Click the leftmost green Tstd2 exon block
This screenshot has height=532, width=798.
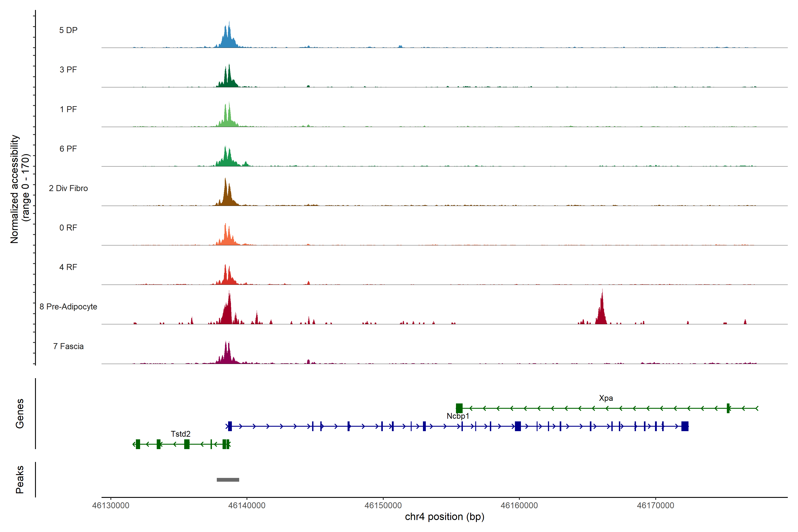[138, 444]
